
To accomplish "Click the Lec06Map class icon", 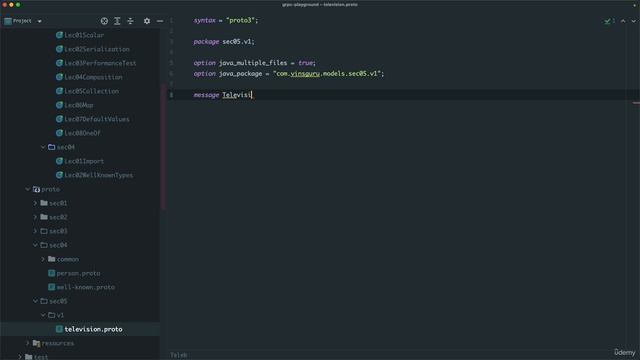I will click(x=59, y=105).
